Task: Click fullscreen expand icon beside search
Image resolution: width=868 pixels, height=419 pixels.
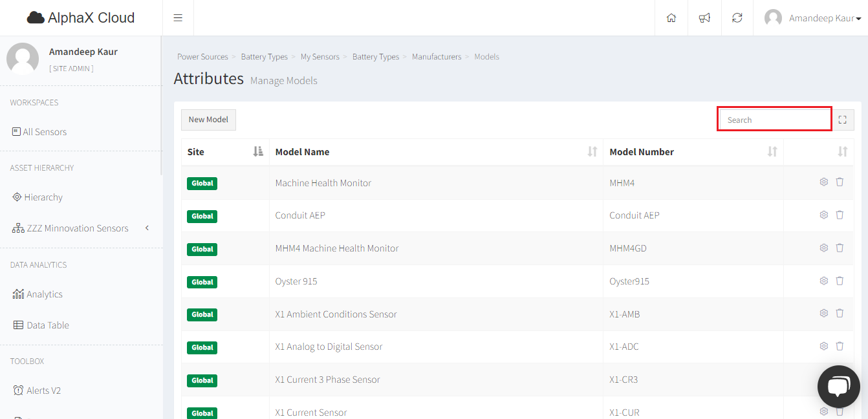Action: pos(842,120)
